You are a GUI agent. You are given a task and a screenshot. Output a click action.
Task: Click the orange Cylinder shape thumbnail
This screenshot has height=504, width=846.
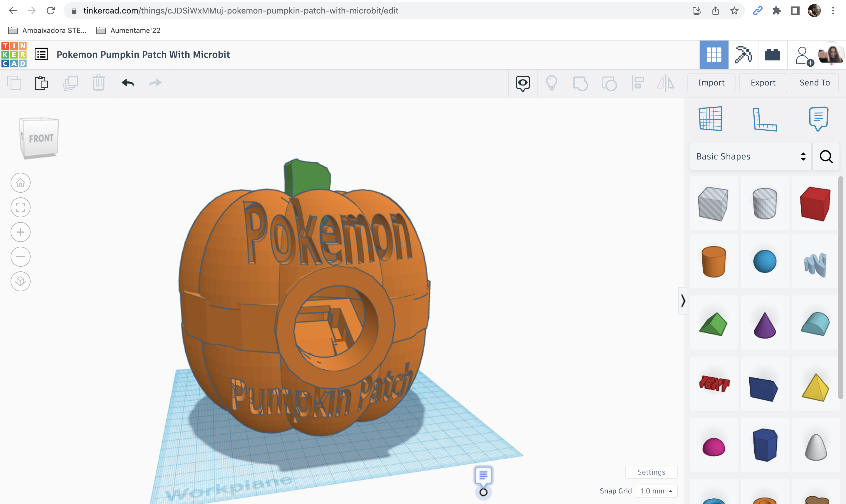coord(714,261)
